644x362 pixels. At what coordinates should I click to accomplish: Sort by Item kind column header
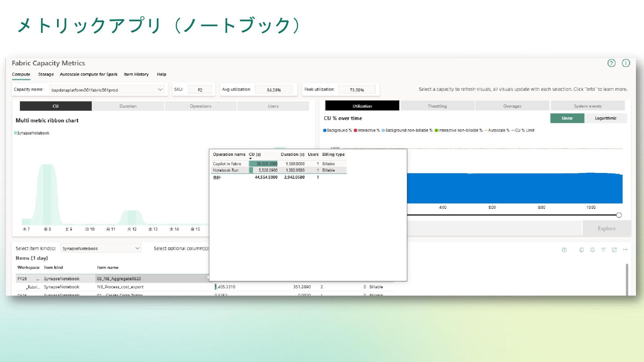[53, 267]
